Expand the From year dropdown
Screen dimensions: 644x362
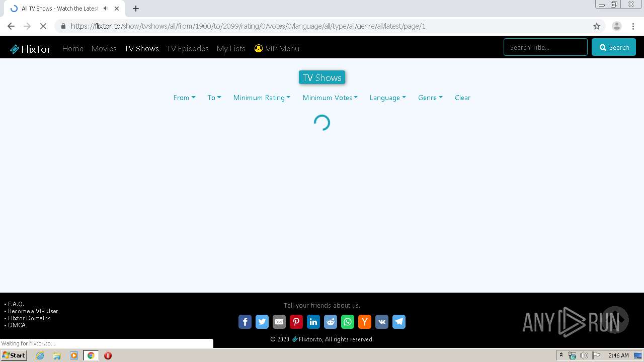(x=184, y=98)
